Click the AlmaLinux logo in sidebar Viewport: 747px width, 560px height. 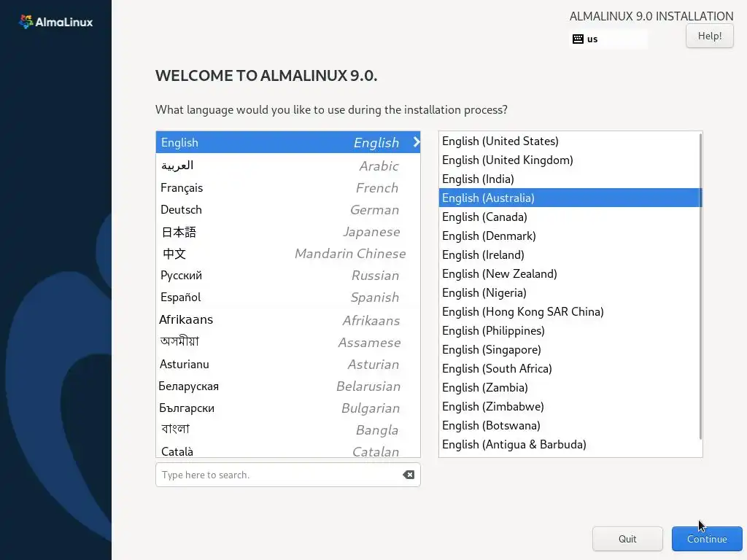click(55, 22)
